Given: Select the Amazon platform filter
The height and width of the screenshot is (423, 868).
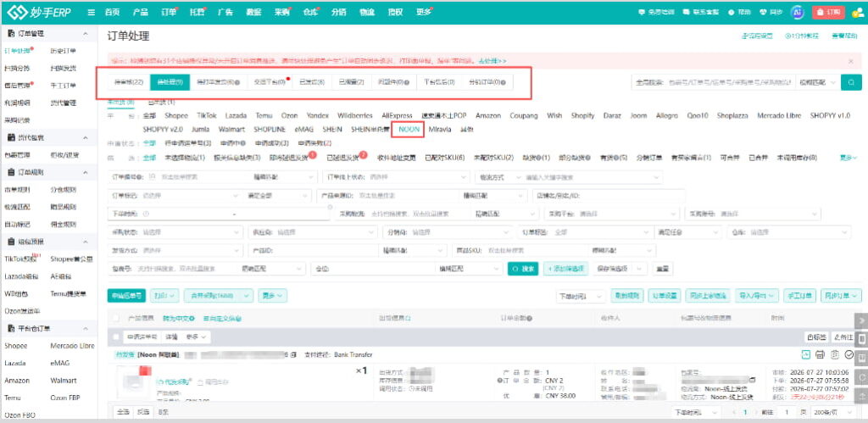Looking at the screenshot, I should (x=487, y=116).
